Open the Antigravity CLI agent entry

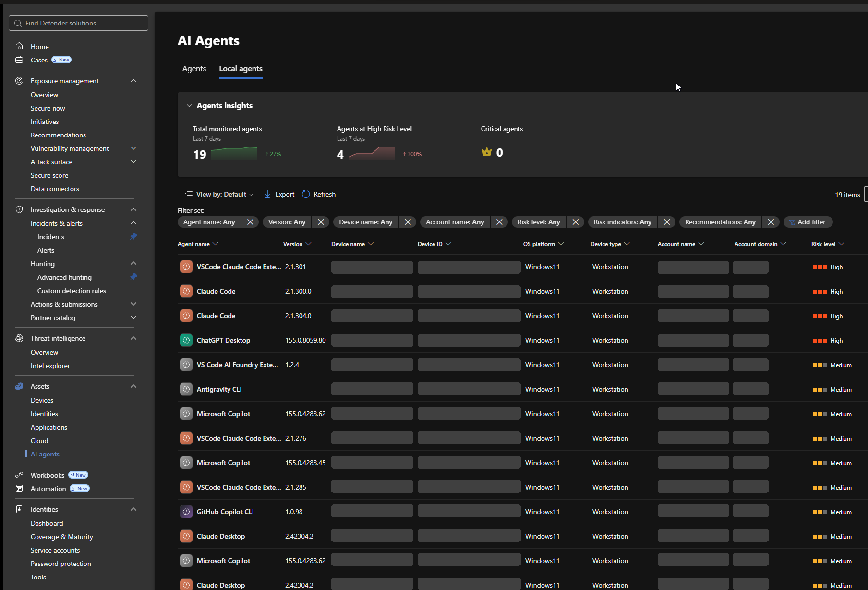pos(219,389)
